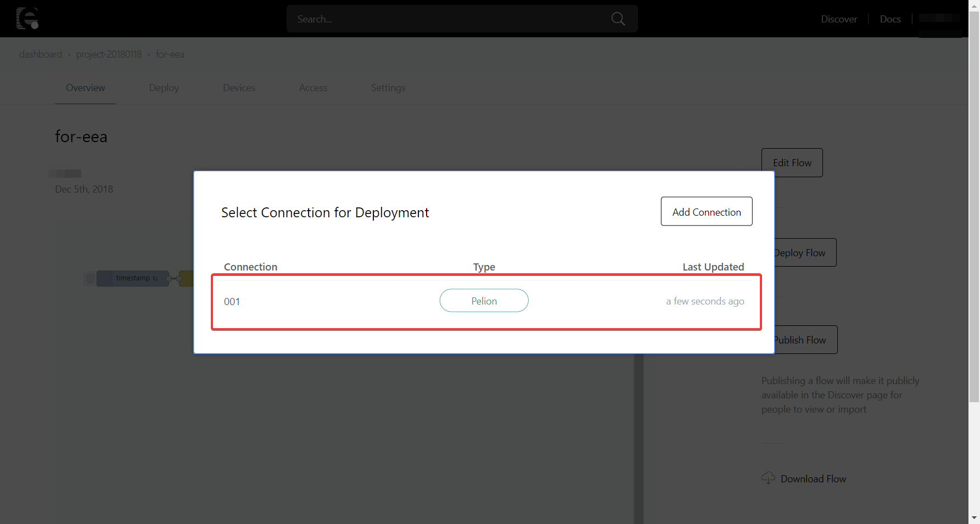Navigate to the dashboard breadcrumb link

tap(41, 54)
